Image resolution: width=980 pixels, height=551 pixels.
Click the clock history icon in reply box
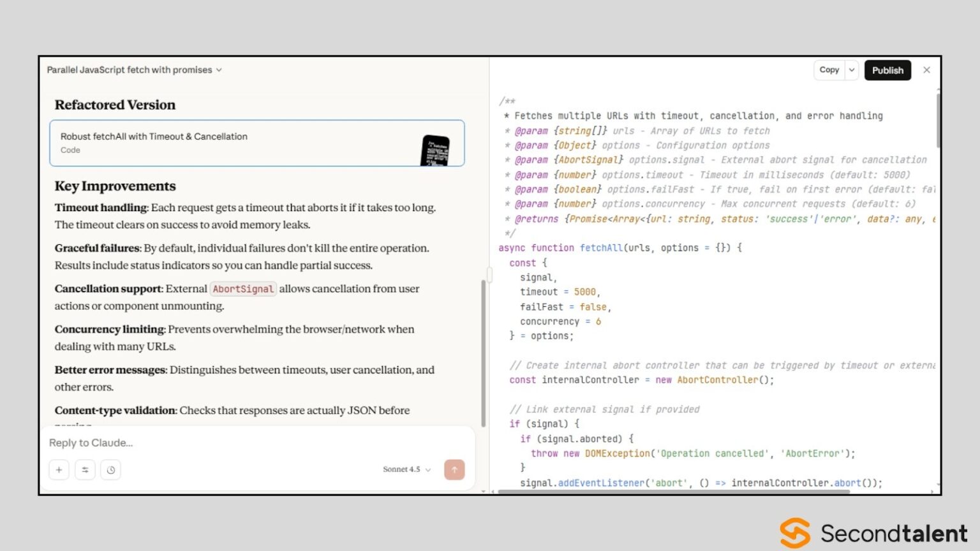click(x=111, y=470)
